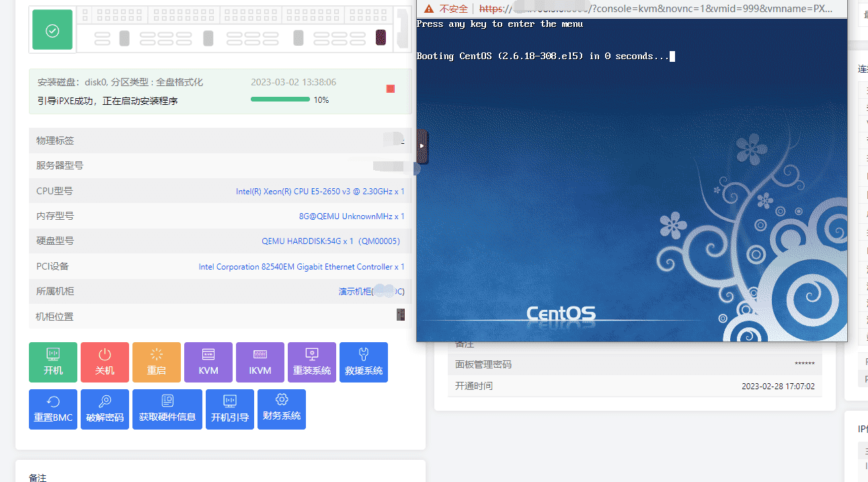Expand the noVNC side panel handle
The image size is (868, 482).
(x=422, y=146)
